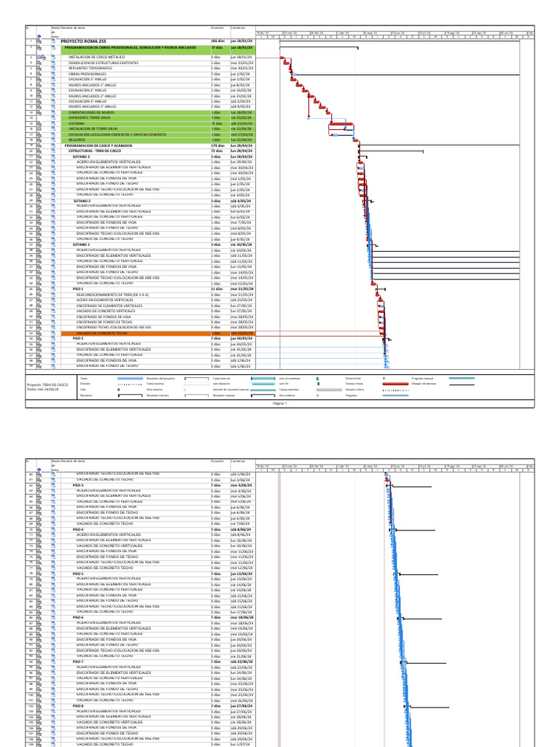Click 'Fecha: mié 24/04/24' in the legend
The width and height of the screenshot is (560, 747).
(x=43, y=390)
